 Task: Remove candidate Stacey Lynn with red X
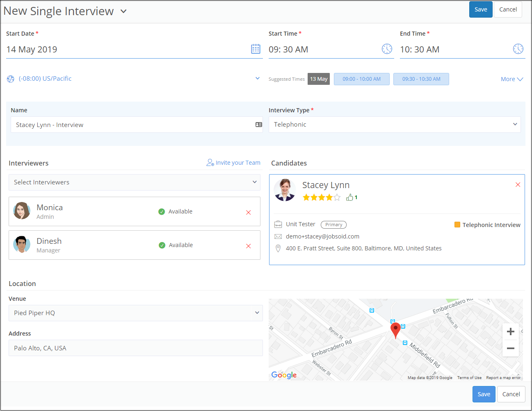tap(518, 185)
